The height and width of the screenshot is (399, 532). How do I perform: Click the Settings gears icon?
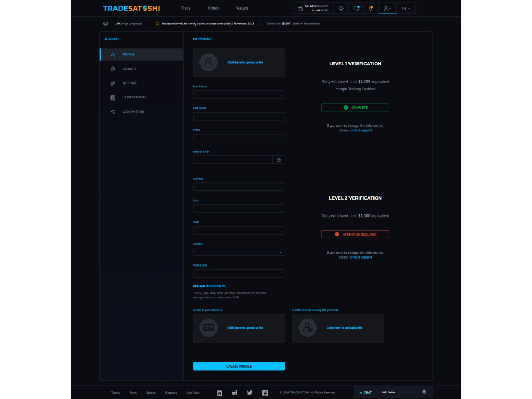[x=113, y=84]
